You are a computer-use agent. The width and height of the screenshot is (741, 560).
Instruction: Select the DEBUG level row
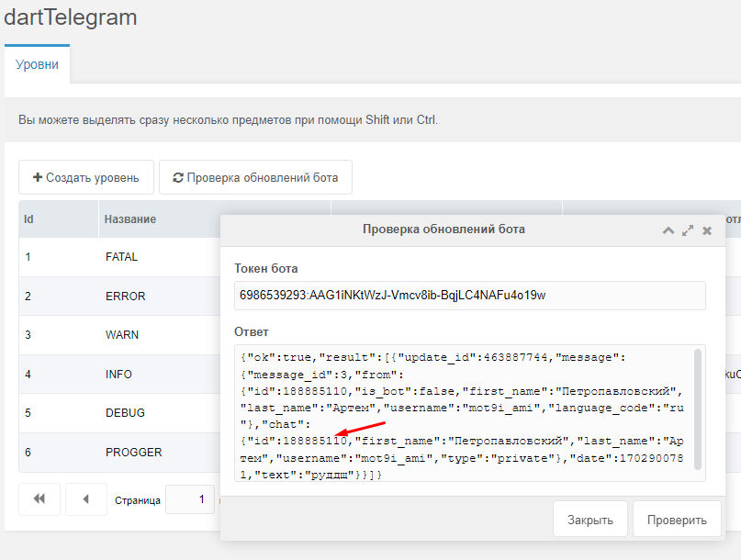click(x=120, y=413)
